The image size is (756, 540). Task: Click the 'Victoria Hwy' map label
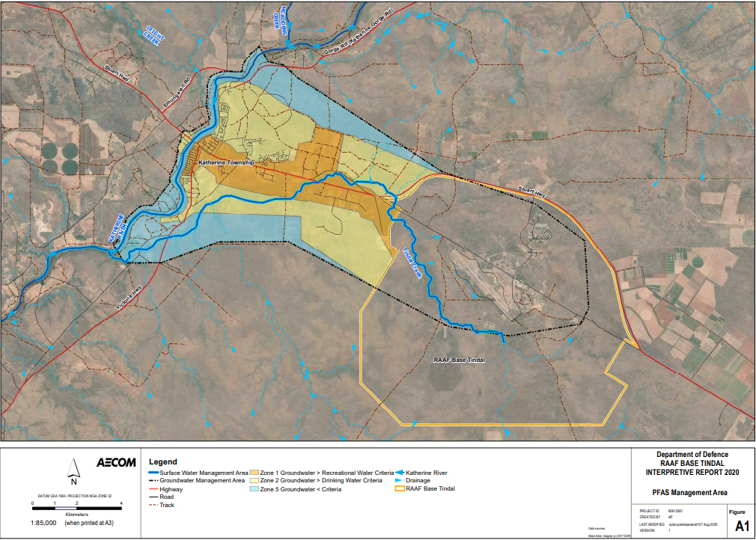(x=129, y=298)
